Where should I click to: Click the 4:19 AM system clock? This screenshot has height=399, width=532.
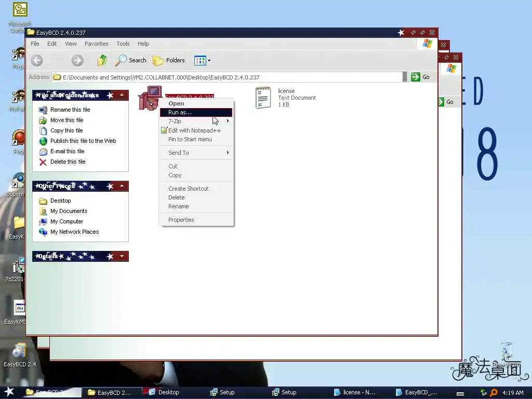point(513,393)
